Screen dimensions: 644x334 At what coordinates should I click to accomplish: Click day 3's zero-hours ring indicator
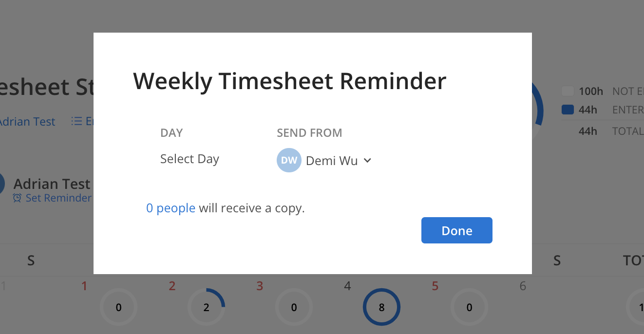click(x=294, y=307)
